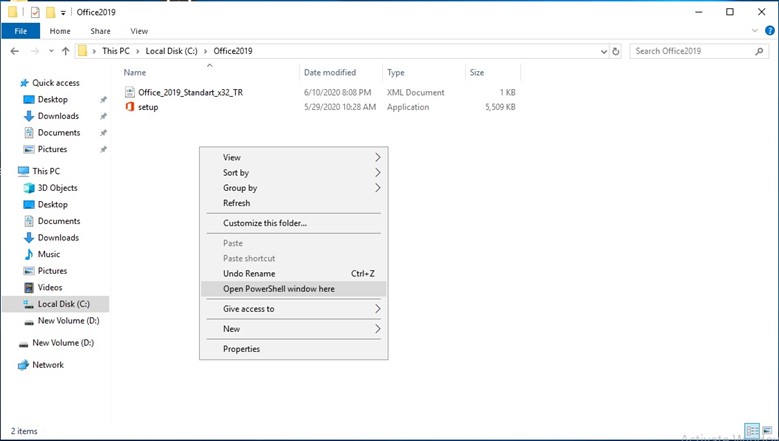The image size is (779, 441).
Task: Switch to Large icons view in status bar
Action: point(767,431)
